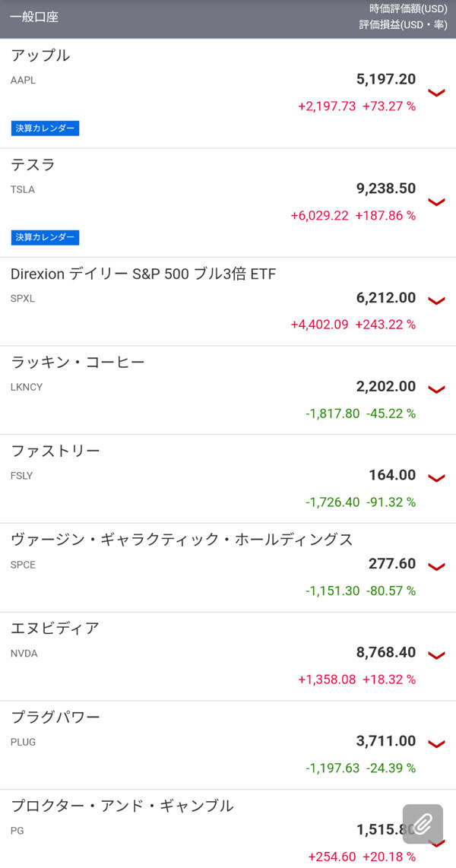The height and width of the screenshot is (868, 456).
Task: Expand the Fastly FSLY row chevron
Action: click(x=436, y=478)
